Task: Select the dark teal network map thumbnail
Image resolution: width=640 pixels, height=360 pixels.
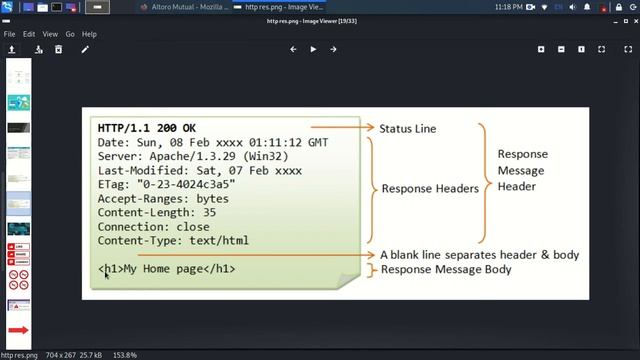Action: click(x=18, y=229)
